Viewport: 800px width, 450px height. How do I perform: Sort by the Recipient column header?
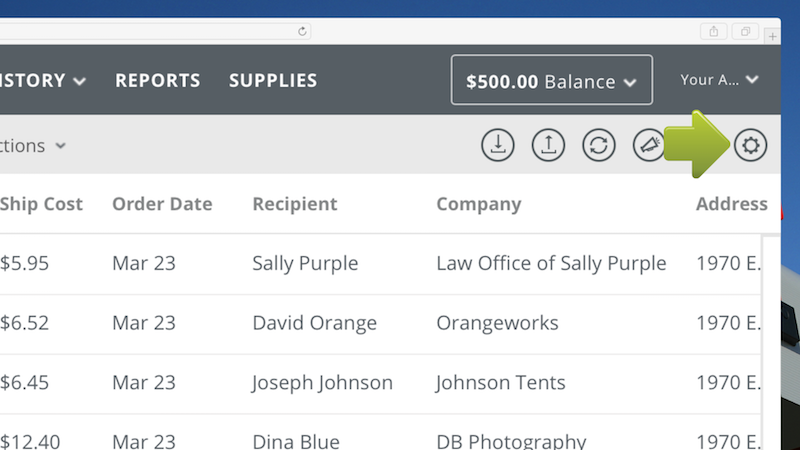point(295,204)
